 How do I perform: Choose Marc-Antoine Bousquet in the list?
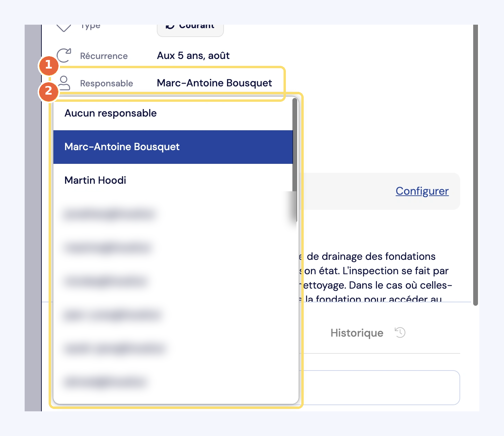click(x=173, y=147)
